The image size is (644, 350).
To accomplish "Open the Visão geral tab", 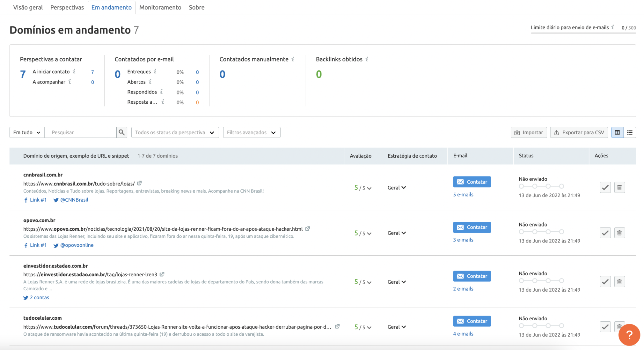I will tap(28, 7).
